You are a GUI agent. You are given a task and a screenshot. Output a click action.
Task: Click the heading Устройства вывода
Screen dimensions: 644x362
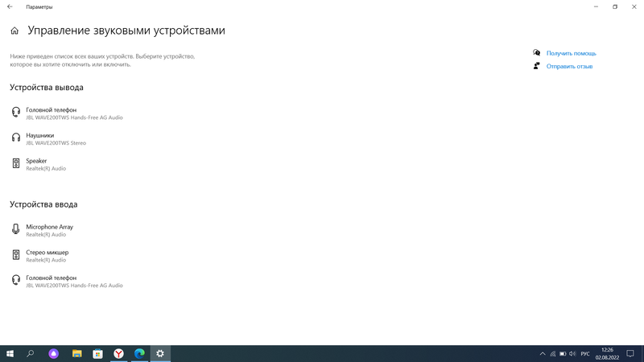47,88
